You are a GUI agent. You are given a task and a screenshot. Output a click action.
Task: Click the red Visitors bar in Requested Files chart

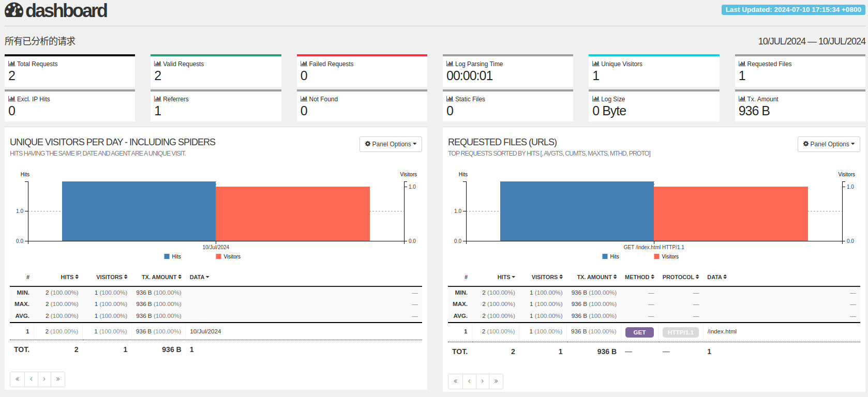click(731, 213)
